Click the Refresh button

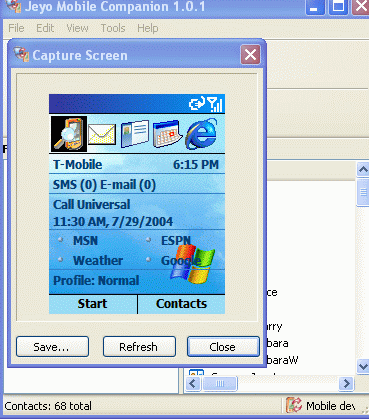(x=139, y=347)
